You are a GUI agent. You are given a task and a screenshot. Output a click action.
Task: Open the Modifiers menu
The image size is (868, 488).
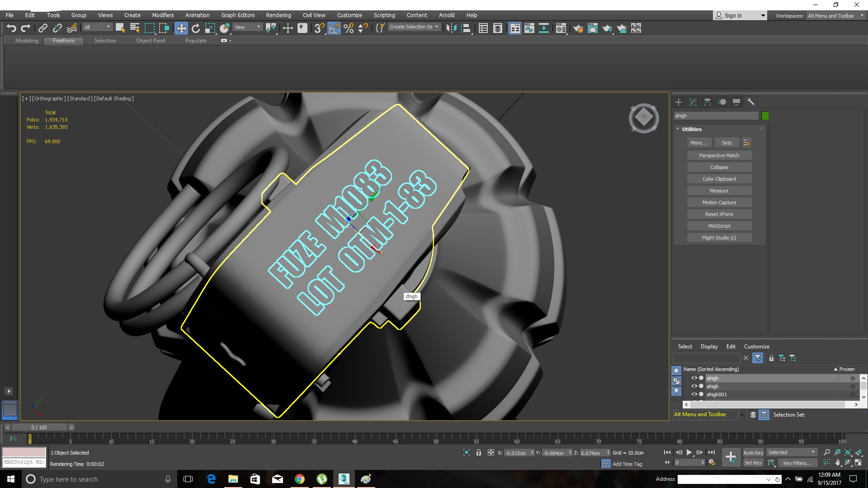(x=163, y=15)
